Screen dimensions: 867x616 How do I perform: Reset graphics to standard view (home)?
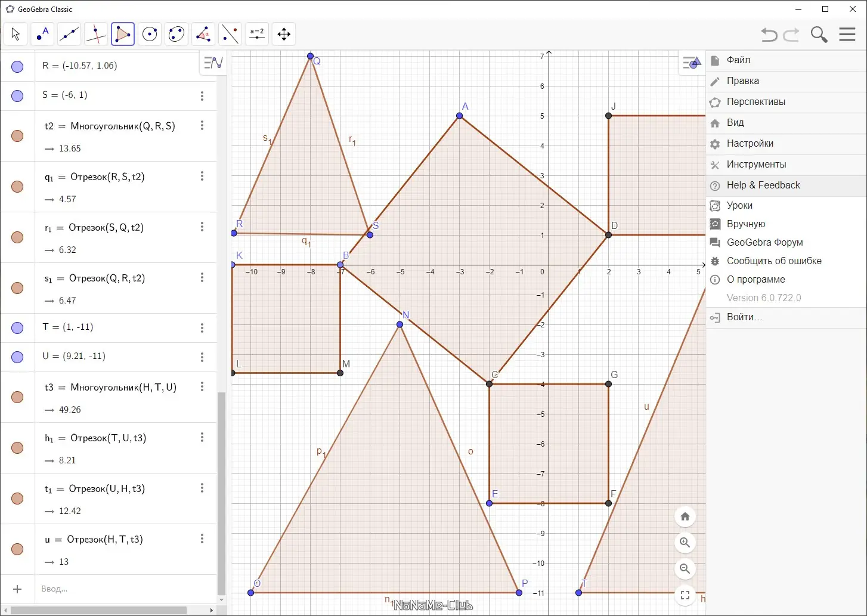pos(685,516)
